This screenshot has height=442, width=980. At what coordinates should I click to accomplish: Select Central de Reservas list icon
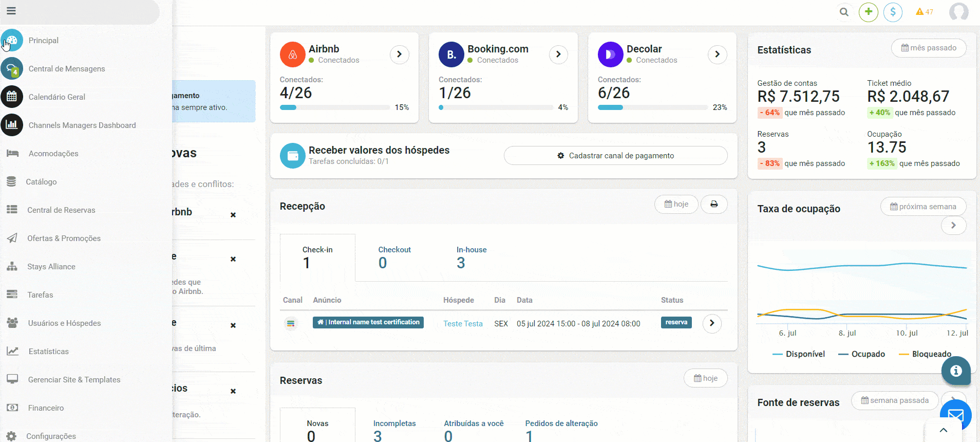point(12,210)
